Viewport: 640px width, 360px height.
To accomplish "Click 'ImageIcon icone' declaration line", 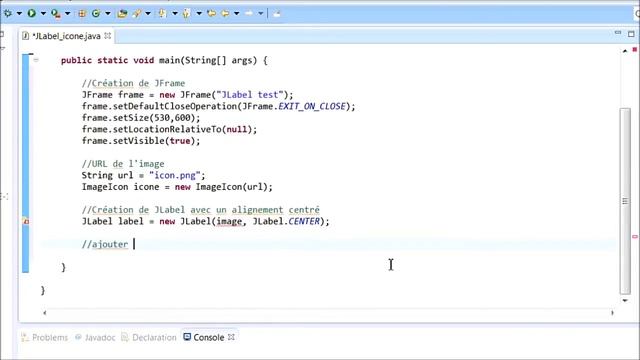I will point(177,187).
